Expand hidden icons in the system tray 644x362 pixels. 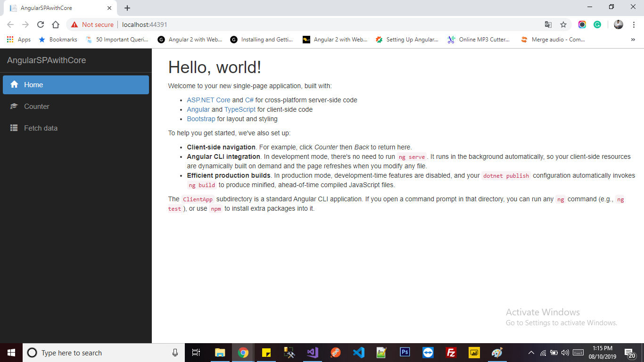click(531, 352)
